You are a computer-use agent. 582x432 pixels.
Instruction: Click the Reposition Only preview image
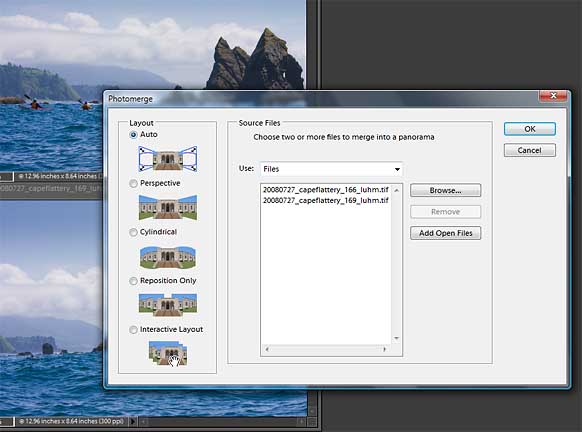click(x=168, y=304)
